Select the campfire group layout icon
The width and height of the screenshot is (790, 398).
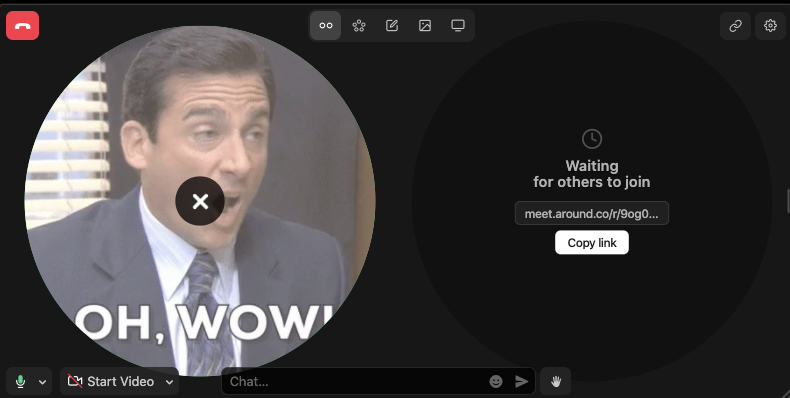click(359, 25)
